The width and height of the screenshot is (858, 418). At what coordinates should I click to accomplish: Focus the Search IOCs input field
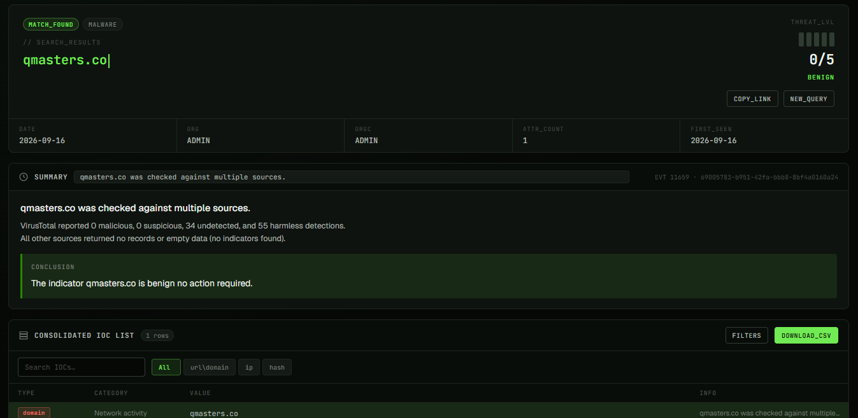tap(82, 367)
